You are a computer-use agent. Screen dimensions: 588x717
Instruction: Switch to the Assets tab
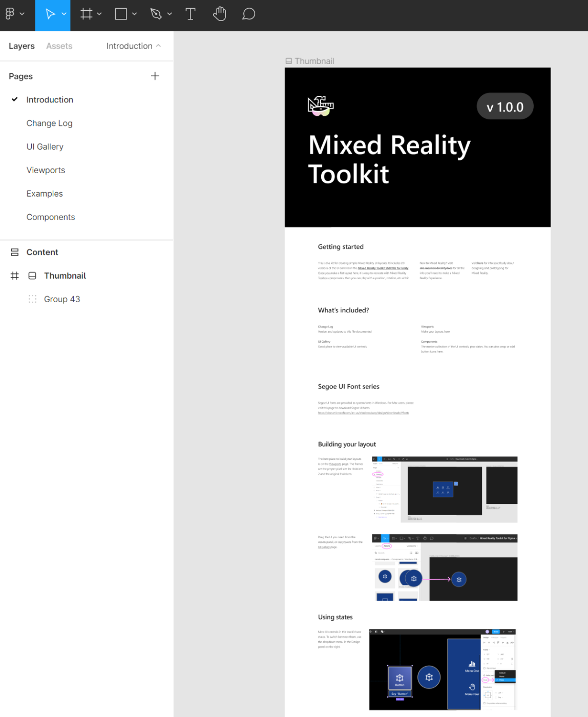click(x=59, y=46)
